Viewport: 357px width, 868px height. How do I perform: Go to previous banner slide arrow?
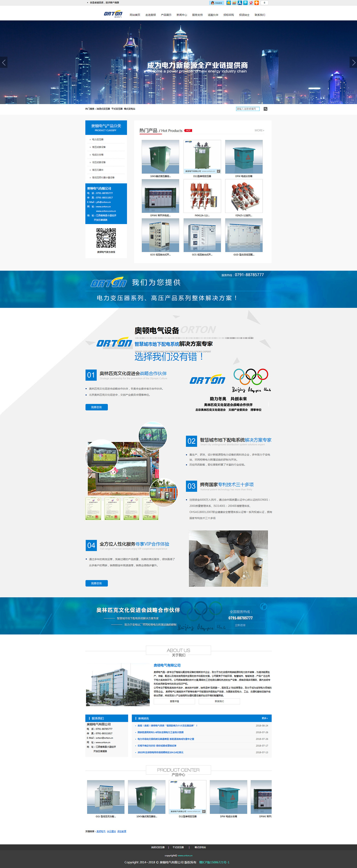(x=4, y=62)
